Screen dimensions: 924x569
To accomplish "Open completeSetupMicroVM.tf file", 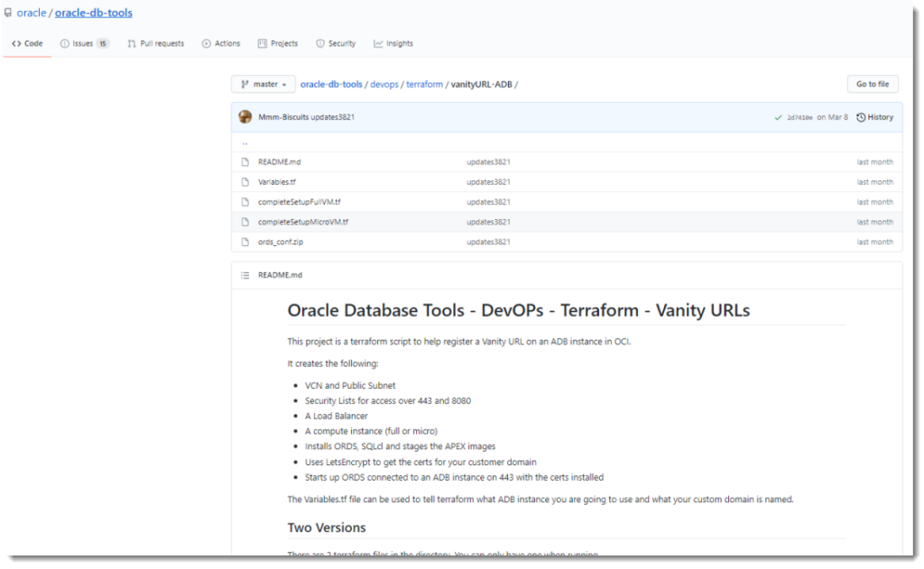I will pyautogui.click(x=303, y=222).
